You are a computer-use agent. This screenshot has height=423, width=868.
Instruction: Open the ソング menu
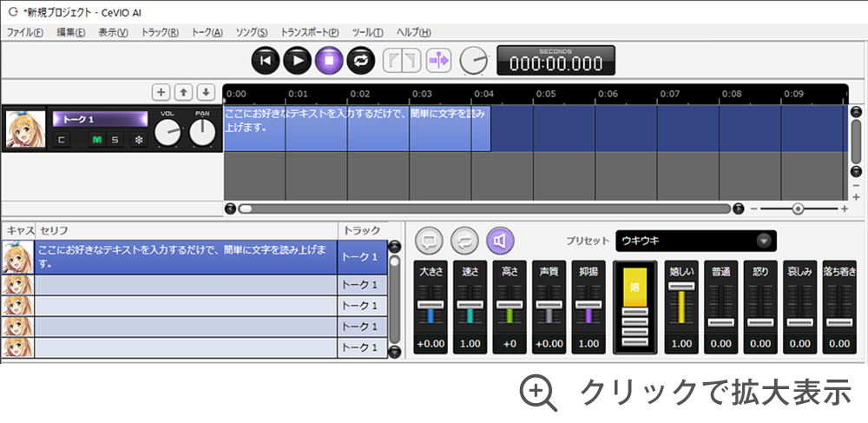click(252, 32)
